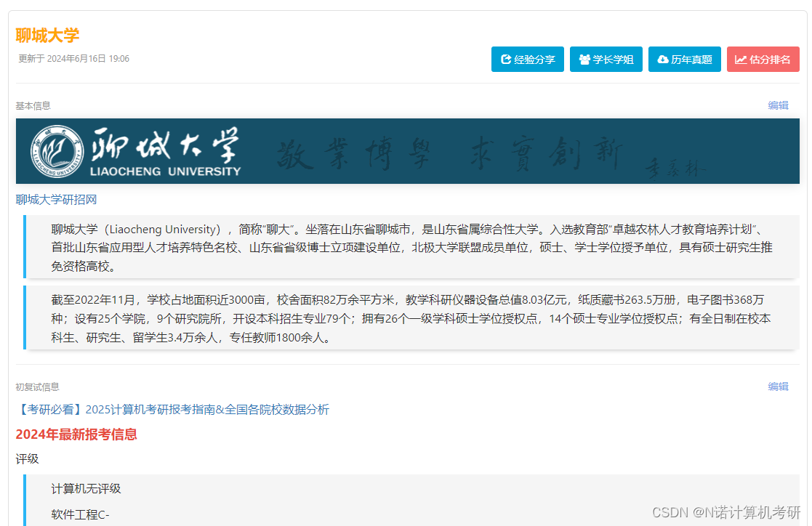Click the Liaocheng University banner image

click(x=408, y=151)
